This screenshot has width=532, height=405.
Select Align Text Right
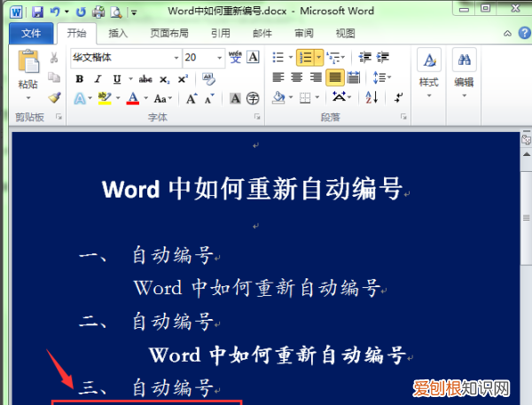coord(316,78)
